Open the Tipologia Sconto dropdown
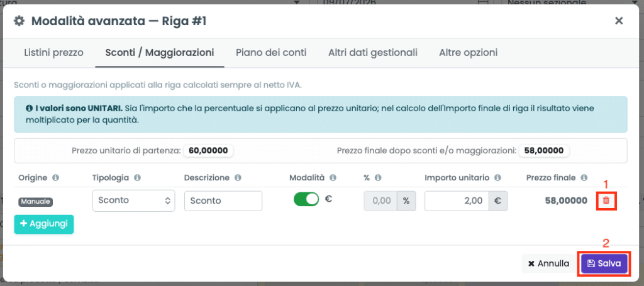 pyautogui.click(x=133, y=201)
